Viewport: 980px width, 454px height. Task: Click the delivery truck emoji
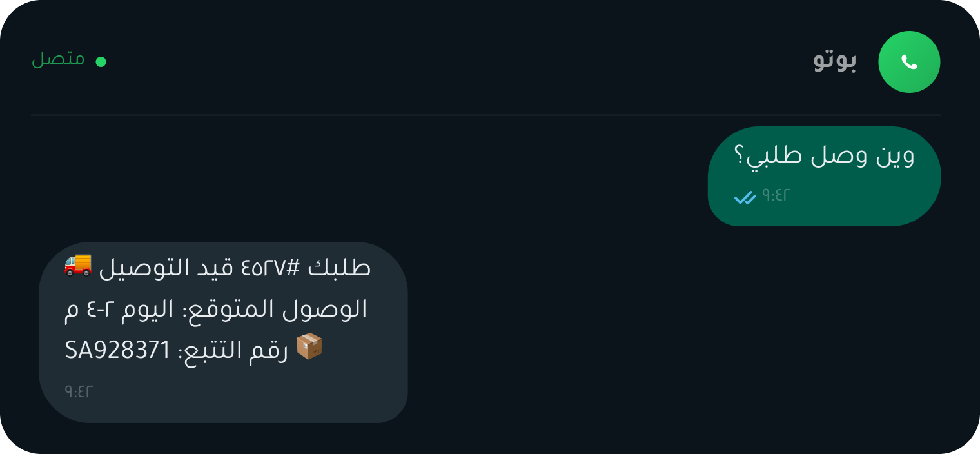(78, 264)
